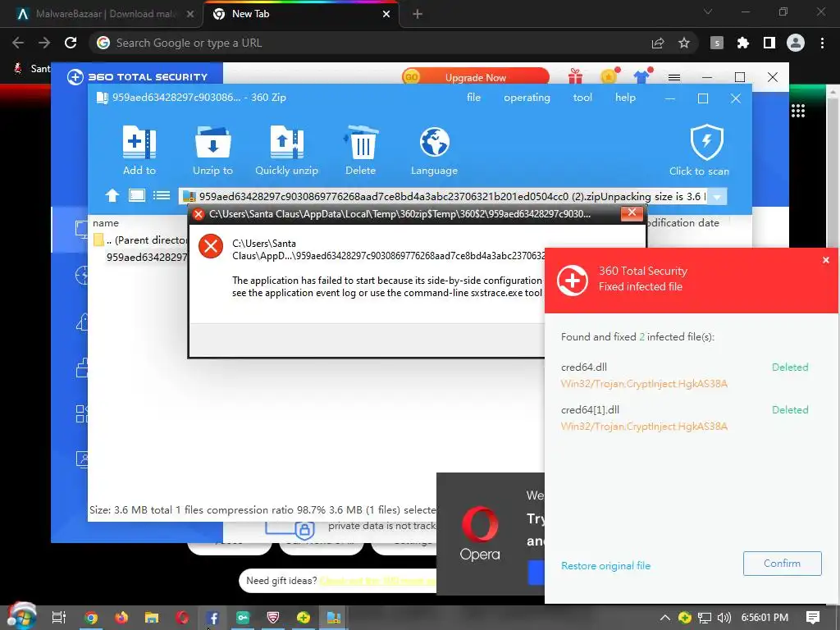Screen dimensions: 840x630
Task: Show hidden tray icons chevron
Action: 664,618
